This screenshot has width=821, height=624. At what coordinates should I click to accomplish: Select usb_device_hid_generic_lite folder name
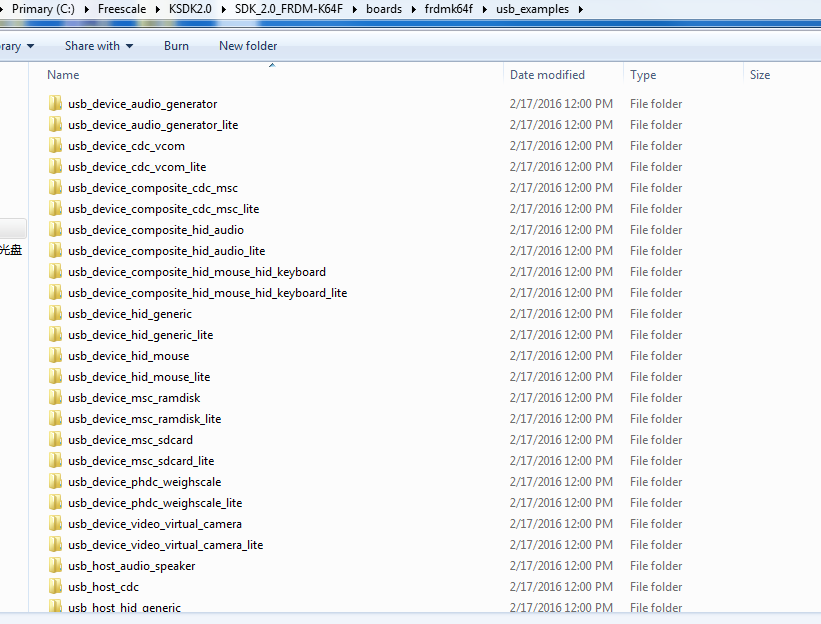140,335
